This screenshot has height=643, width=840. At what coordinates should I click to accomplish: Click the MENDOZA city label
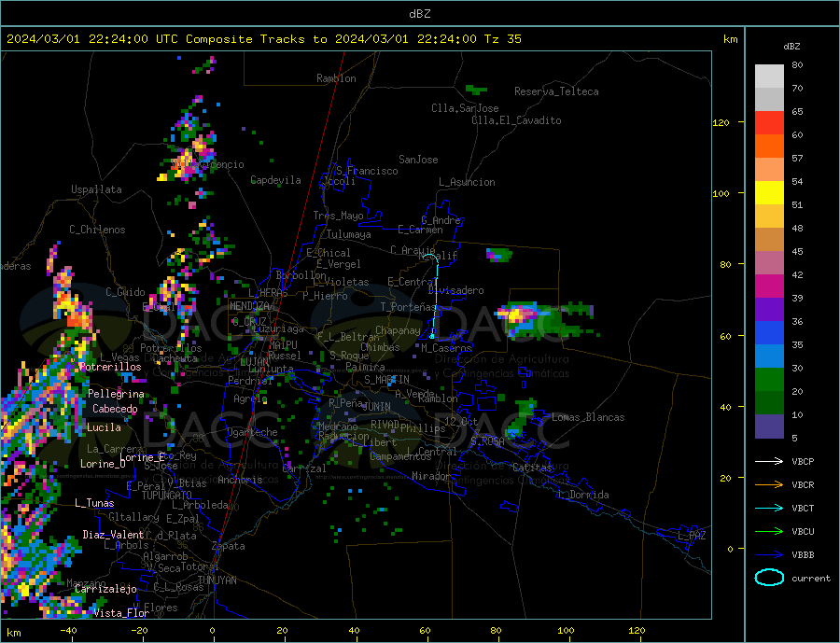[248, 306]
